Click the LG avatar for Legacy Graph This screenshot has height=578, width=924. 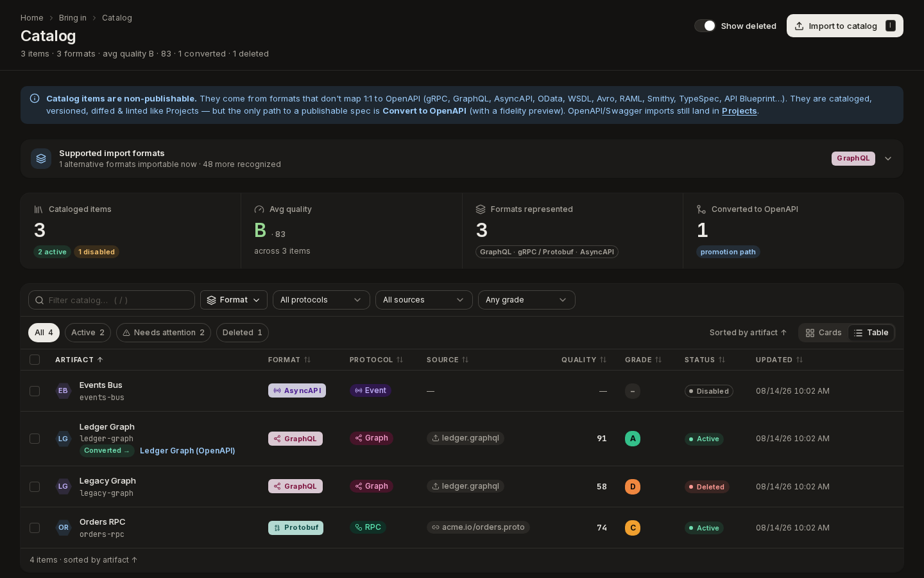click(x=63, y=486)
